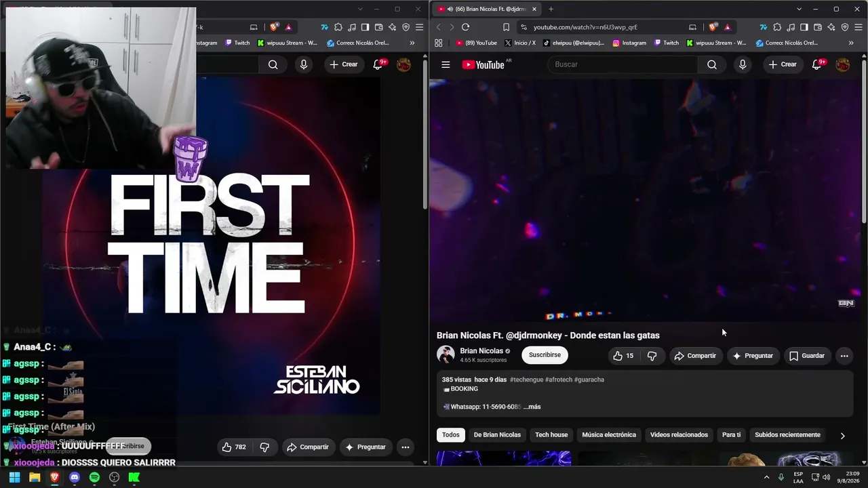Open hamburger main menu in right browser
The width and height of the screenshot is (868, 488).
tap(859, 27)
